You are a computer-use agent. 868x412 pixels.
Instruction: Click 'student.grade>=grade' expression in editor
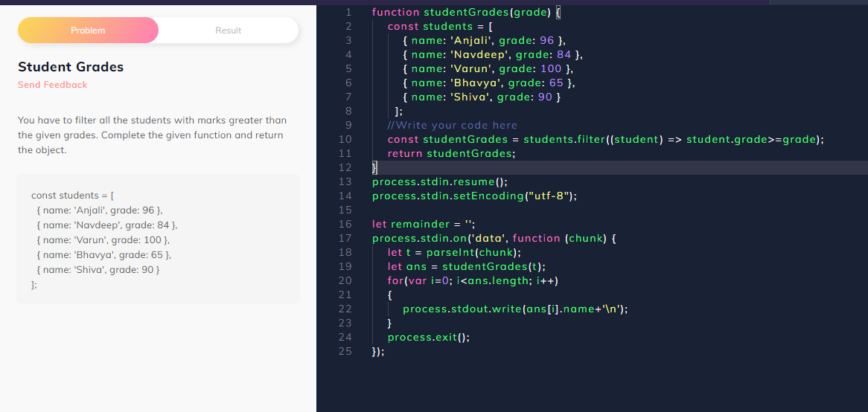click(752, 139)
